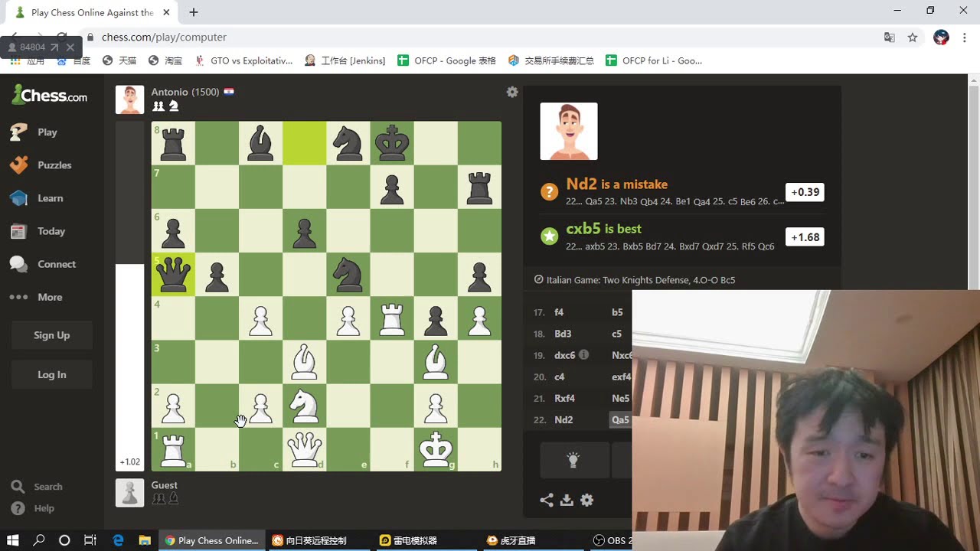980x551 pixels.
Task: Click the info icon next to dxc6
Action: pos(583,355)
